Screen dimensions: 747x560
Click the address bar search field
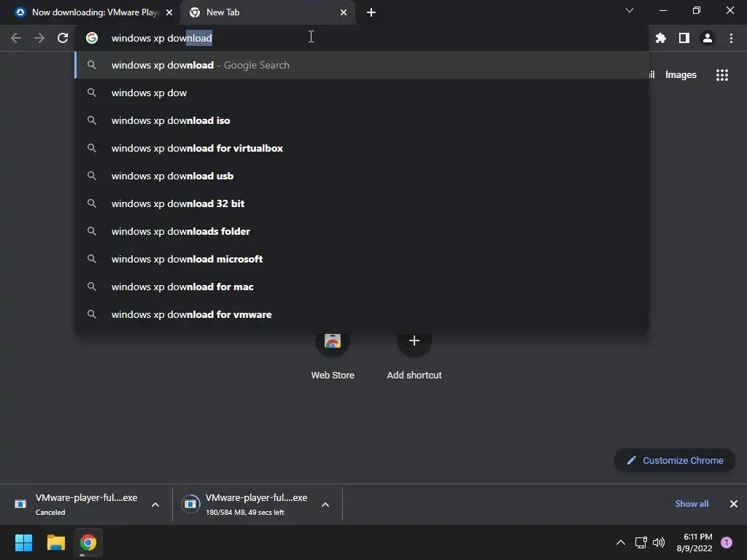click(362, 38)
